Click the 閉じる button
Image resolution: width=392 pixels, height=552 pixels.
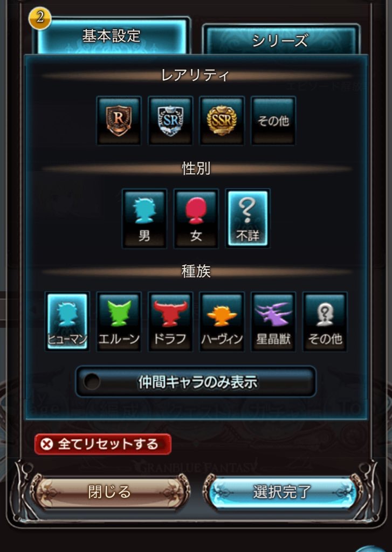coord(109,492)
